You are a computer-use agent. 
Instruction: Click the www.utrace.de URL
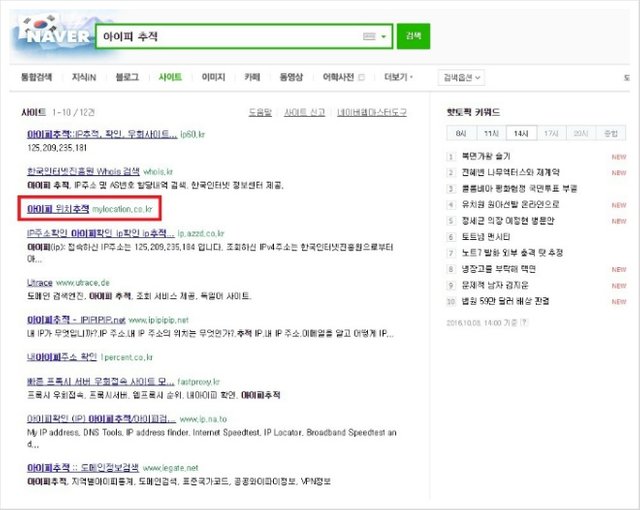(82, 282)
